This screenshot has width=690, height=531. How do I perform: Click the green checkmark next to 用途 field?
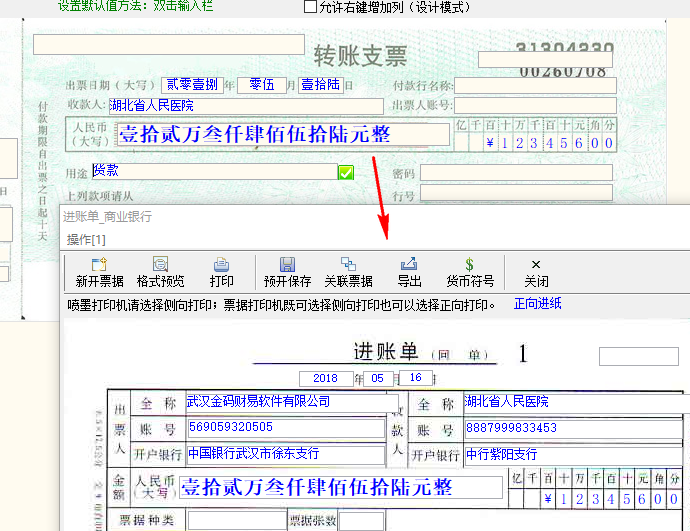[x=346, y=172]
